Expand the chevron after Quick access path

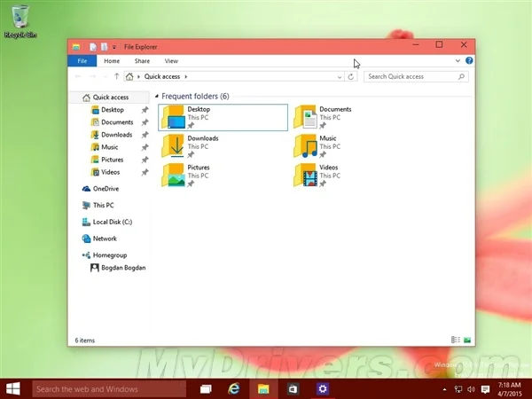click(185, 76)
